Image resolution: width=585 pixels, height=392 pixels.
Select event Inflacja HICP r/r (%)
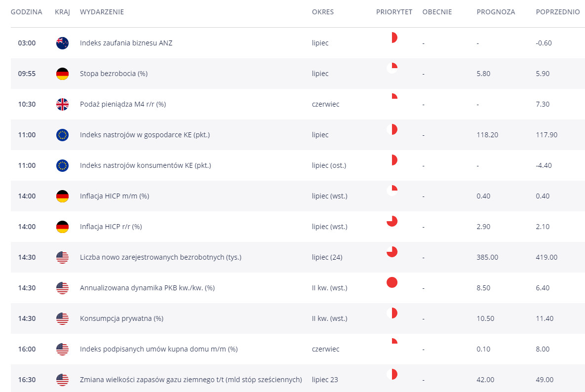coord(111,227)
